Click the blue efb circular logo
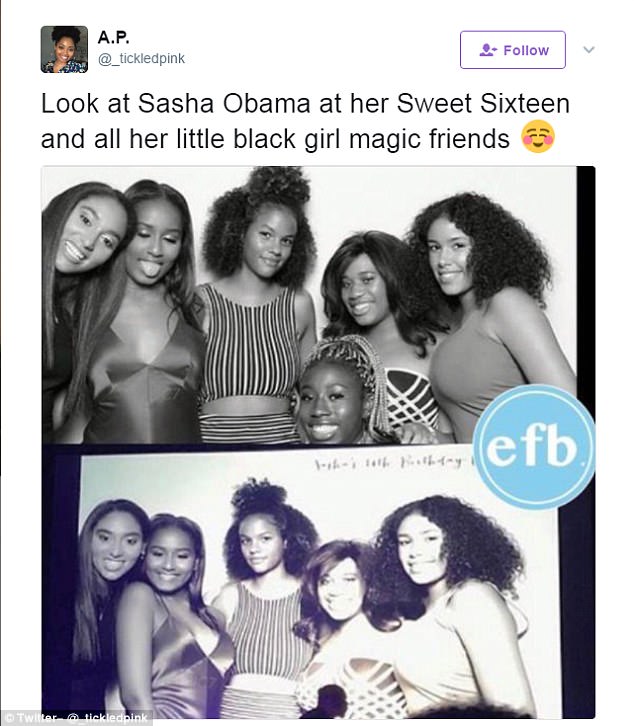 pyautogui.click(x=534, y=447)
